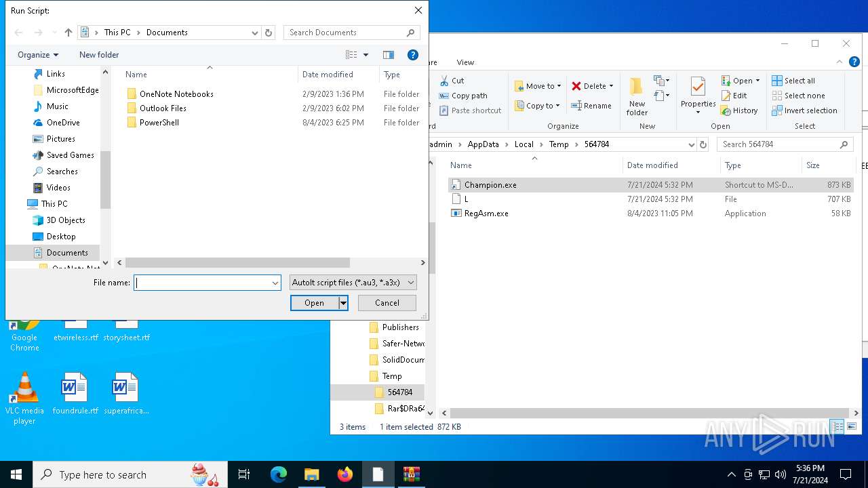Select OneDrive in the navigation tree
Screen dimensions: 868x488
pyautogui.click(x=63, y=123)
